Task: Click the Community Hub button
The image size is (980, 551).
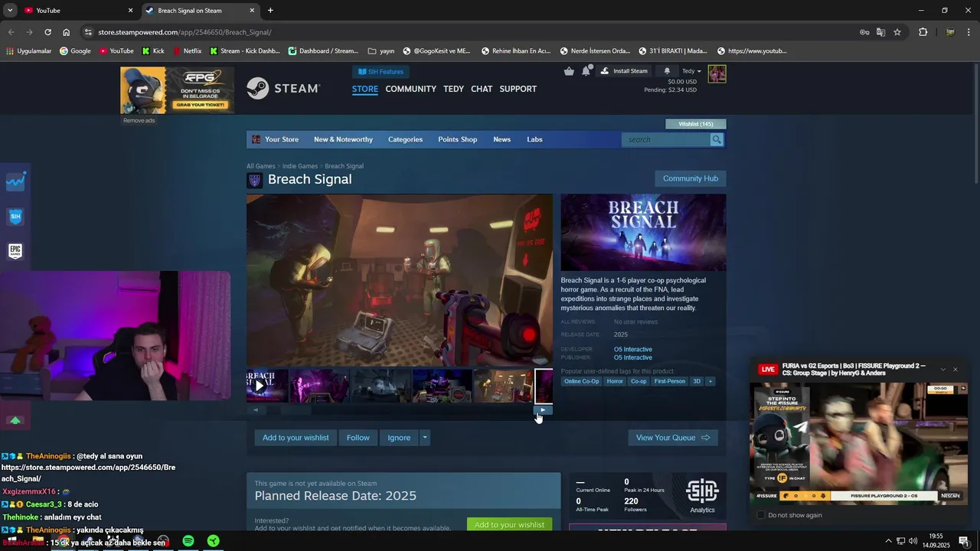Action: point(691,178)
